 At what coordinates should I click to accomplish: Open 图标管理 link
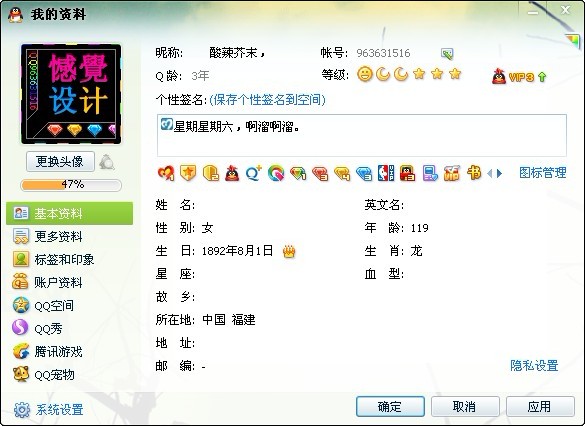tap(543, 173)
